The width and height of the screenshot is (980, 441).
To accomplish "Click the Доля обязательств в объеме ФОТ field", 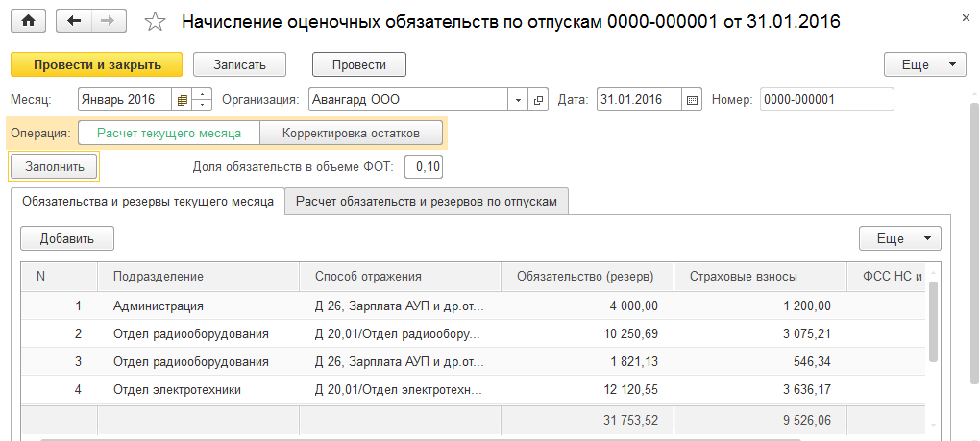I will 424,167.
